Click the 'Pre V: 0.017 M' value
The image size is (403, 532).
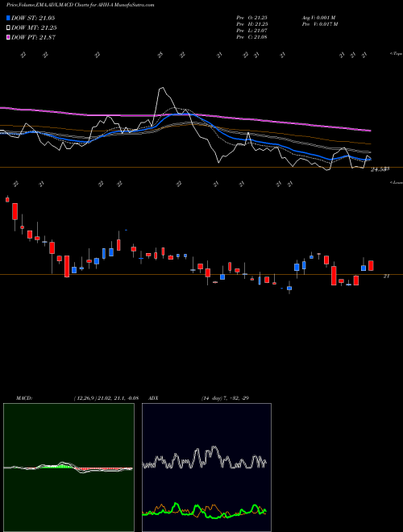point(320,24)
